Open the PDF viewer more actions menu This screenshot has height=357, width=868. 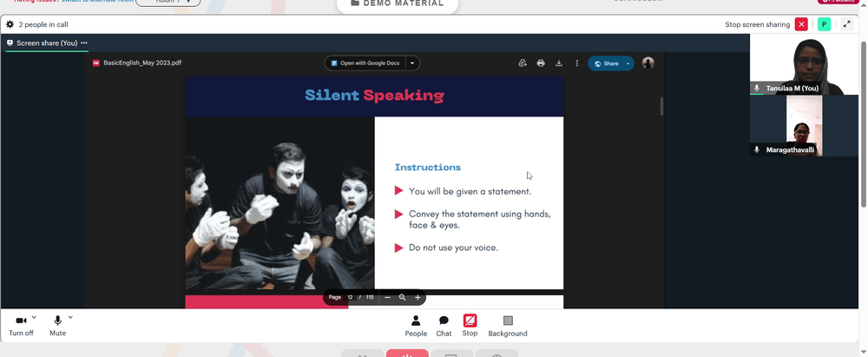click(x=577, y=63)
